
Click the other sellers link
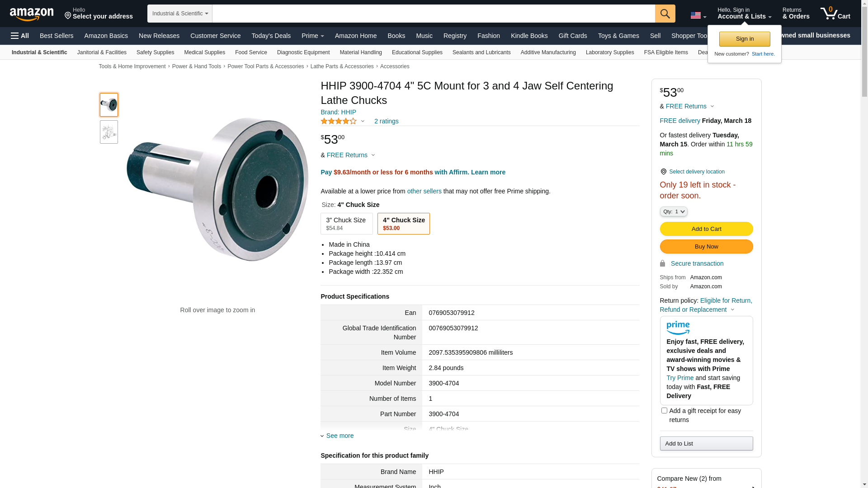(424, 191)
